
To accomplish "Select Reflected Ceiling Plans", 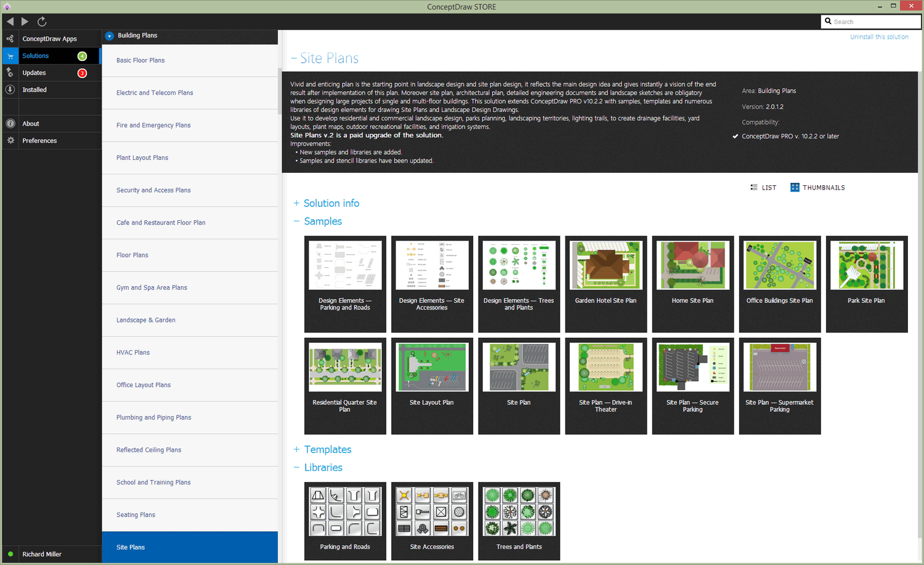I will coord(190,450).
